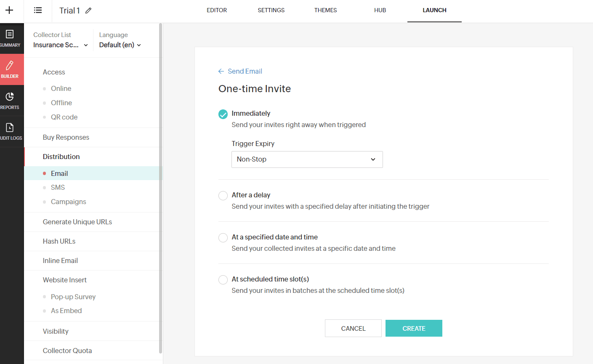Open the Summary sidebar icon
593x364 pixels.
click(10, 38)
